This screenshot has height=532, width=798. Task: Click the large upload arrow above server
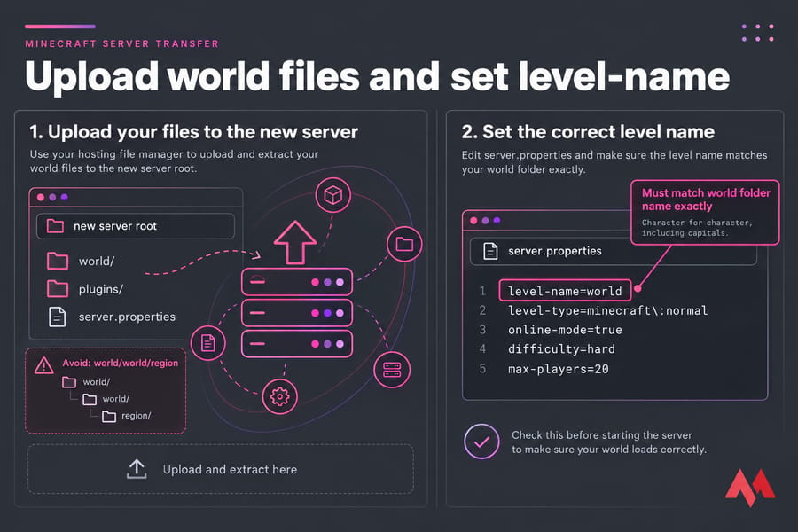click(295, 242)
